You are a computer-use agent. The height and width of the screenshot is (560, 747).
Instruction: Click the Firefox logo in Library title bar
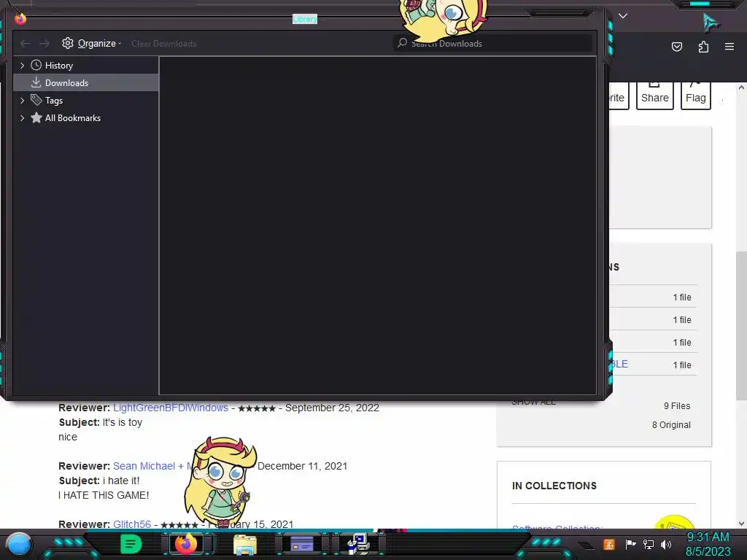pos(20,18)
